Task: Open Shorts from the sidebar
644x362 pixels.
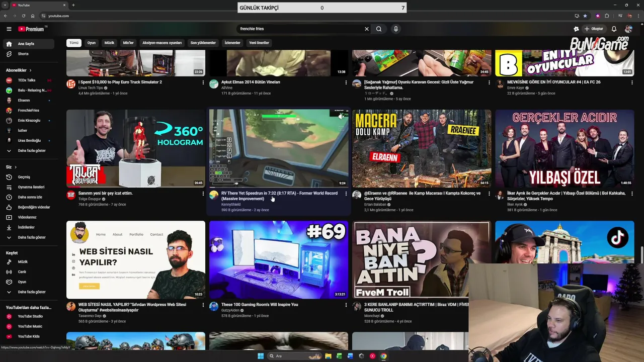Action: tap(28, 54)
